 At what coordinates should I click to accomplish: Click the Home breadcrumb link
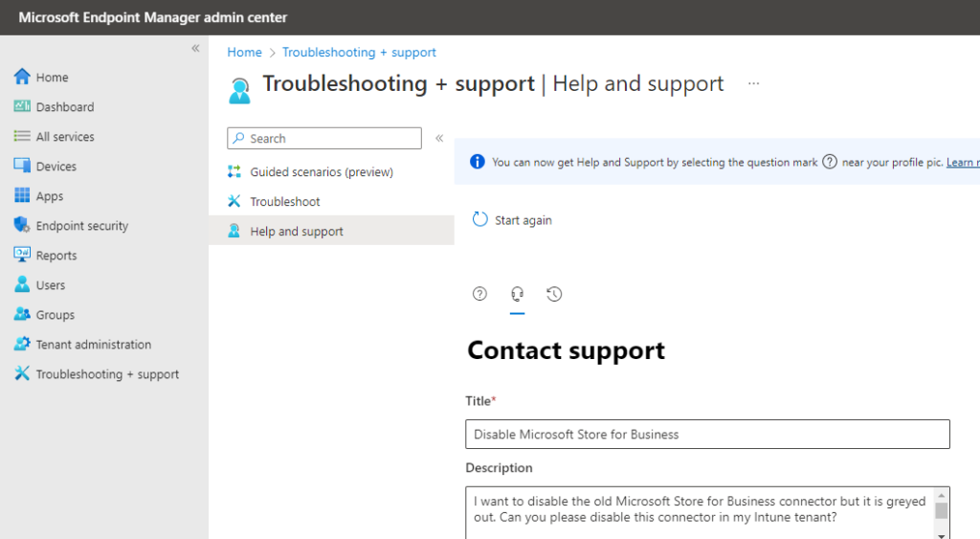[x=244, y=52]
